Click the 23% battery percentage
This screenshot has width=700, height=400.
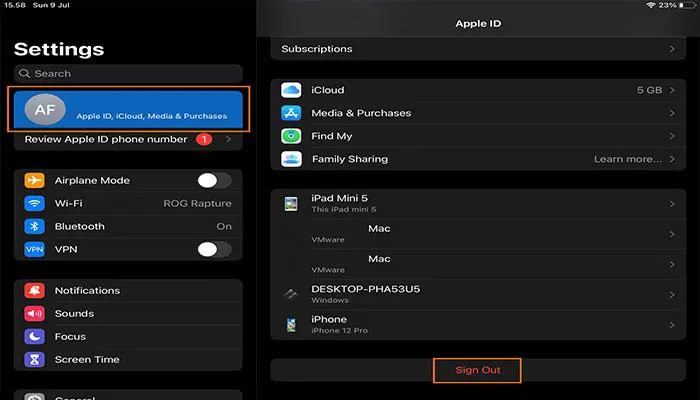[667, 5]
